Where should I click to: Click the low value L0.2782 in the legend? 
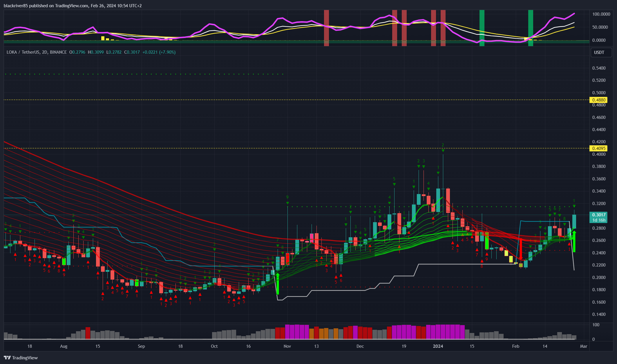tap(114, 52)
